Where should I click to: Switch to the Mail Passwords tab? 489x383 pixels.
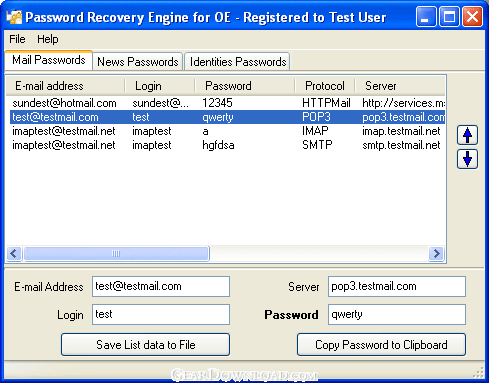pos(49,60)
